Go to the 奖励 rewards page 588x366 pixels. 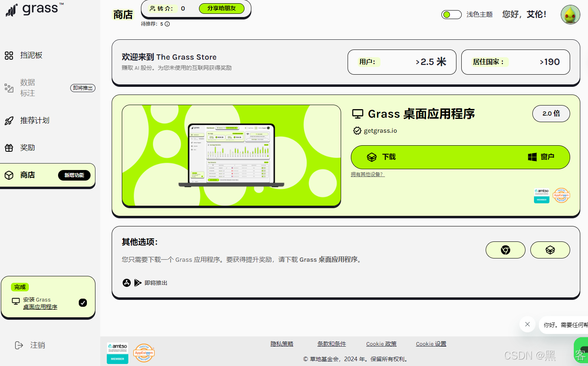coord(28,148)
